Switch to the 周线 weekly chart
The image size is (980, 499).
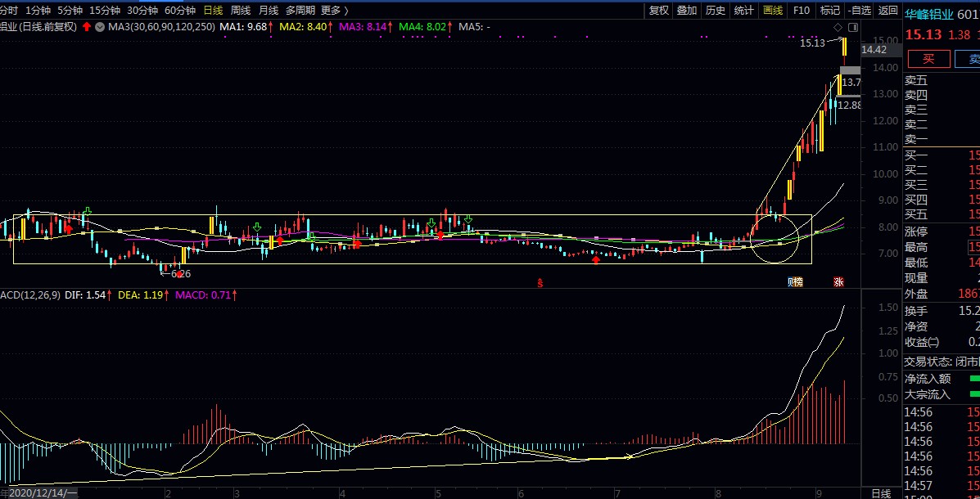point(241,10)
